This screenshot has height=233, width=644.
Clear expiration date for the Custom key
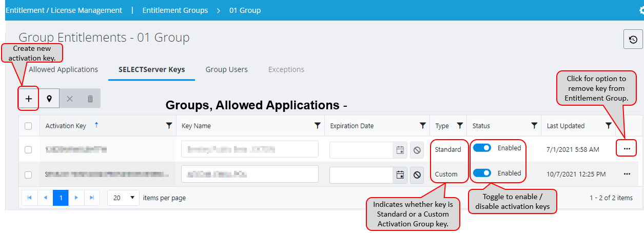[417, 174]
